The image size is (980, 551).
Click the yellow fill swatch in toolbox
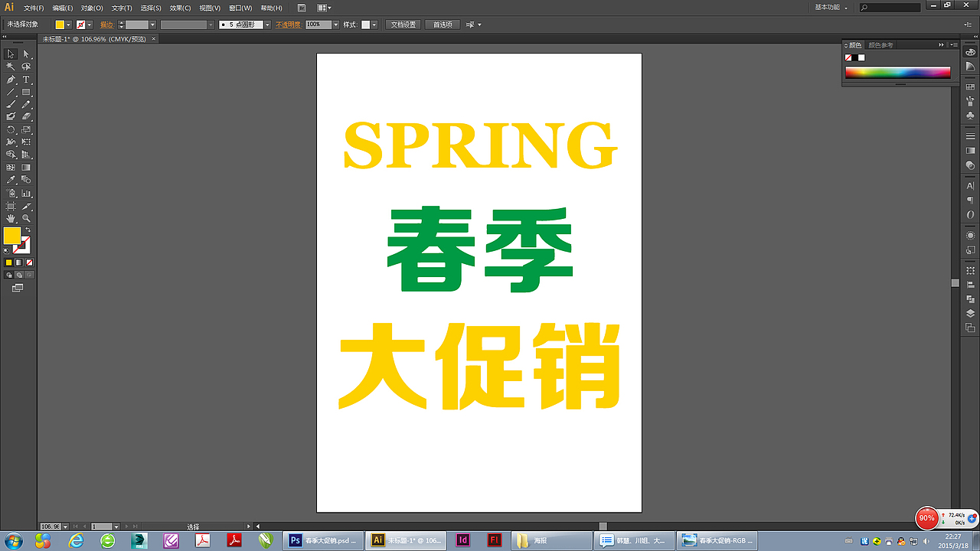coord(12,236)
